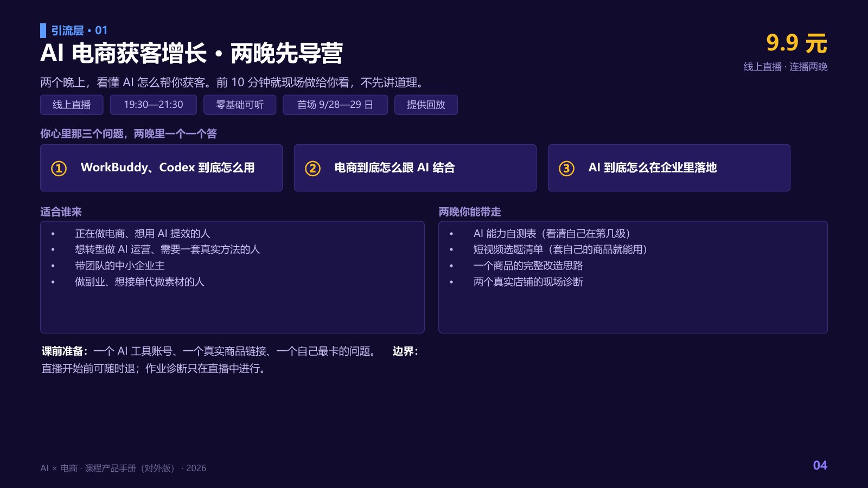
Task: Click the 两晚你能带走 heading
Action: point(470,212)
